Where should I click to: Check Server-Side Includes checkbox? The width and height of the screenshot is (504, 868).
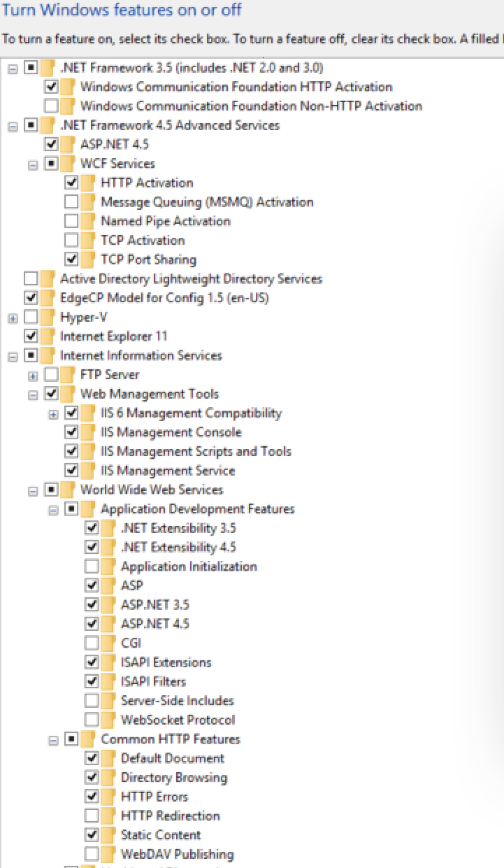click(x=92, y=701)
